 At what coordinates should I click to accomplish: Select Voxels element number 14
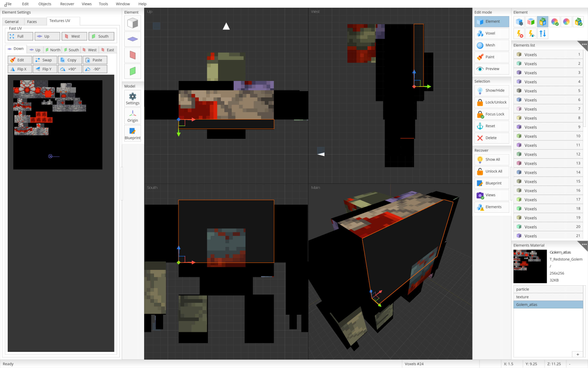[548, 172]
